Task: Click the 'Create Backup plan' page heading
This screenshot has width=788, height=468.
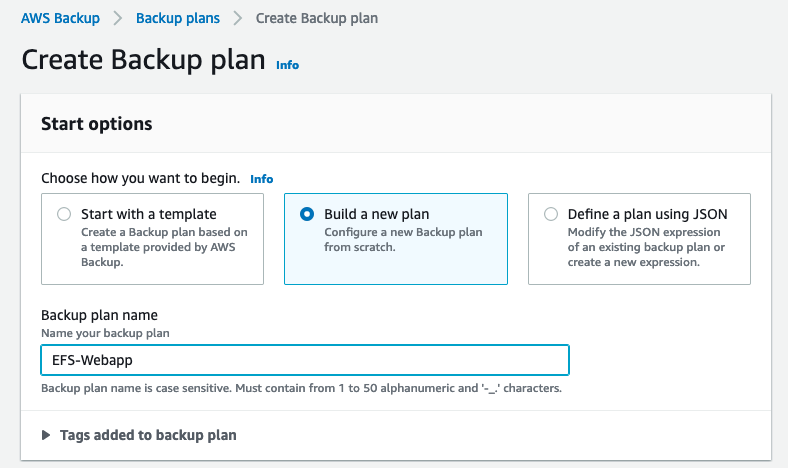Action: tap(144, 60)
